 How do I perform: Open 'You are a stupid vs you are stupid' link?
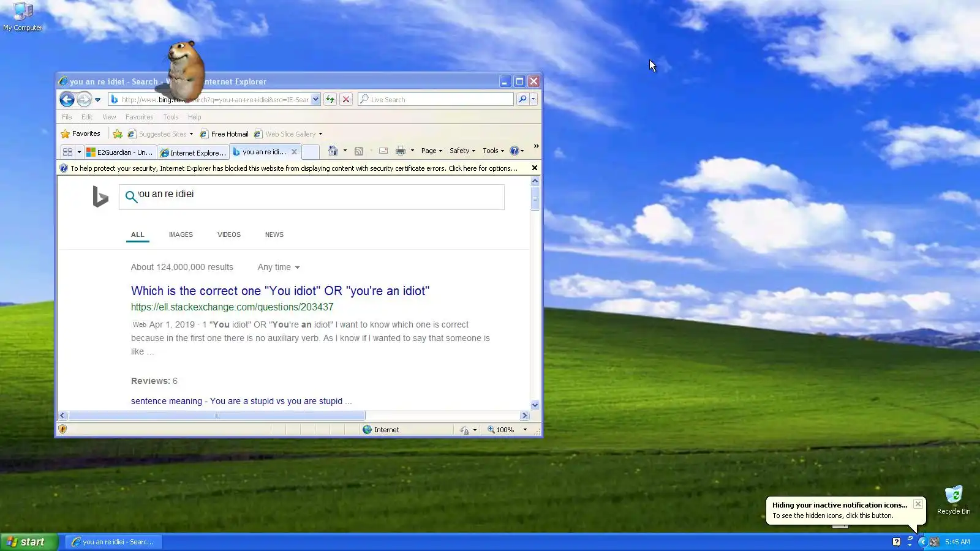tap(241, 402)
